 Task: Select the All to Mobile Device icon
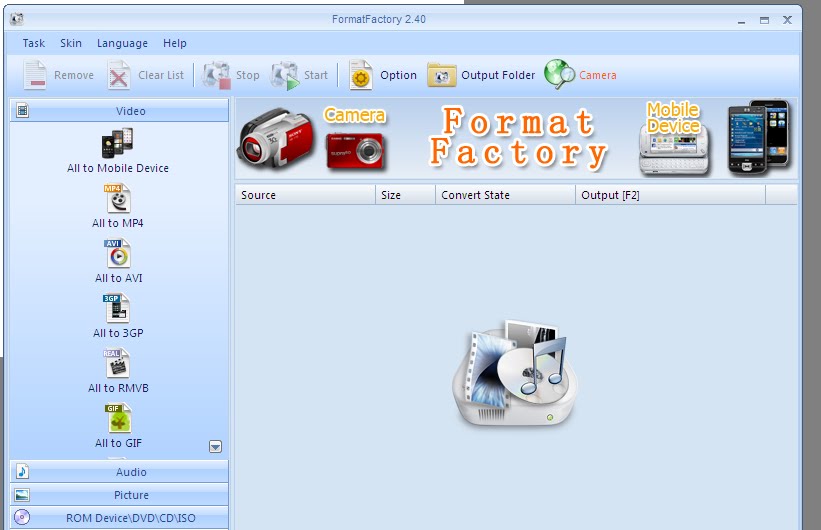117,143
